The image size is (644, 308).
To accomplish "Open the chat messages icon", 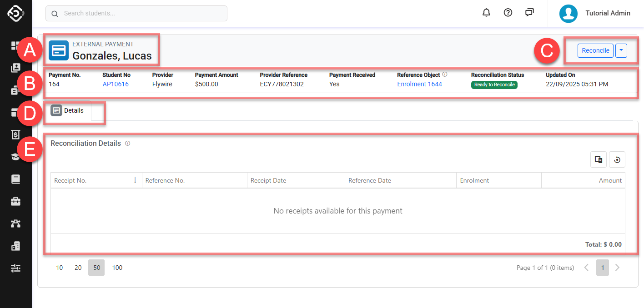I will pos(529,13).
